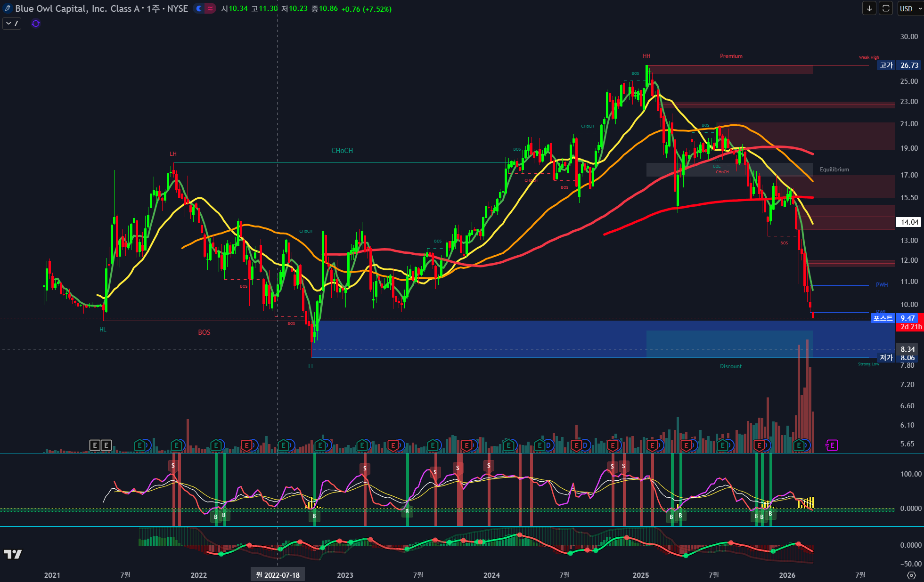This screenshot has height=582, width=924.
Task: Toggle the post-market moon session indicator
Action: [x=199, y=8]
